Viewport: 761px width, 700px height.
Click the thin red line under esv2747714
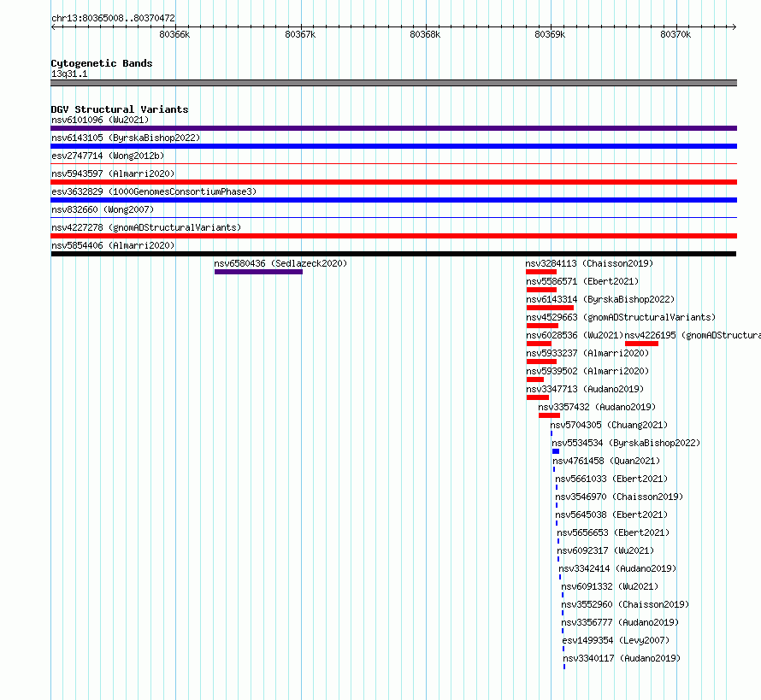coord(393,164)
